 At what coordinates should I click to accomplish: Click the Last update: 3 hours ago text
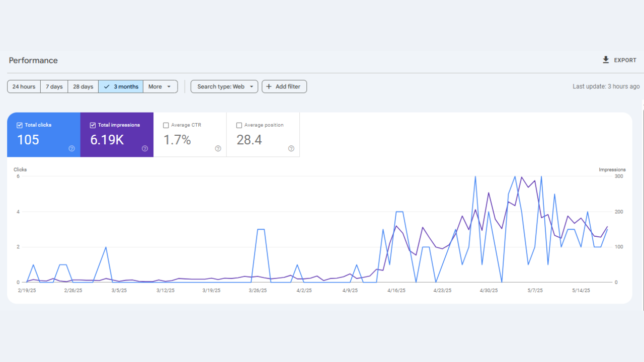click(x=606, y=86)
